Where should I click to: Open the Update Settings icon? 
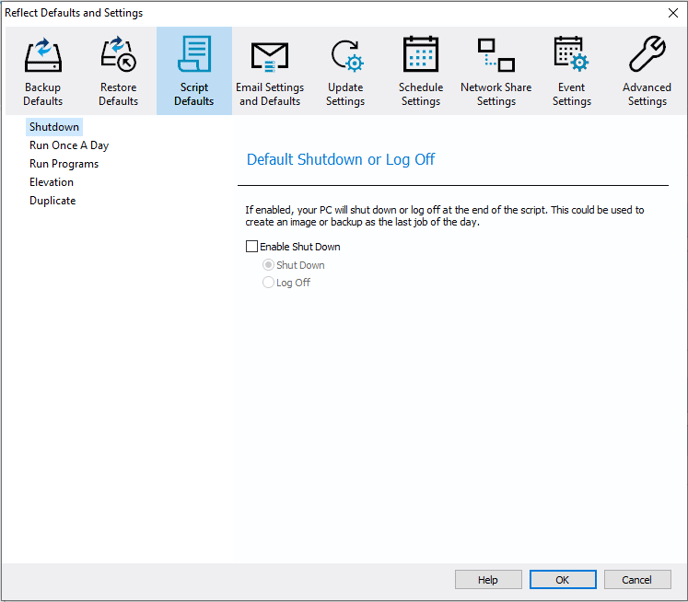(345, 56)
